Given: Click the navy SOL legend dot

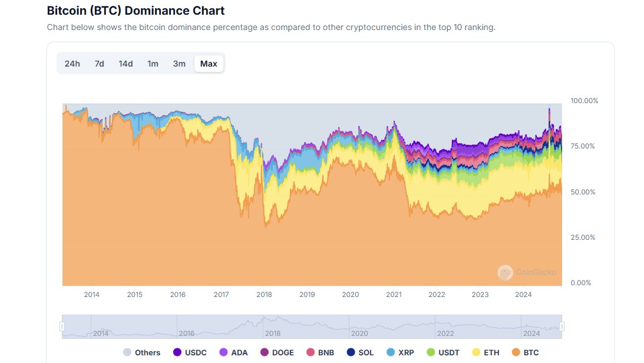Looking at the screenshot, I should pyautogui.click(x=351, y=352).
